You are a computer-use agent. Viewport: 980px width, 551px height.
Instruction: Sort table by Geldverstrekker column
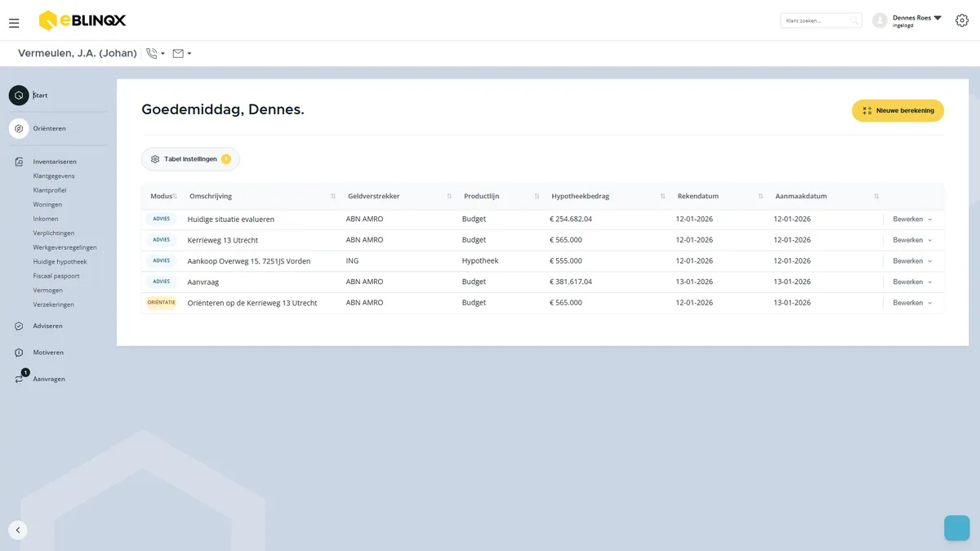pos(450,197)
